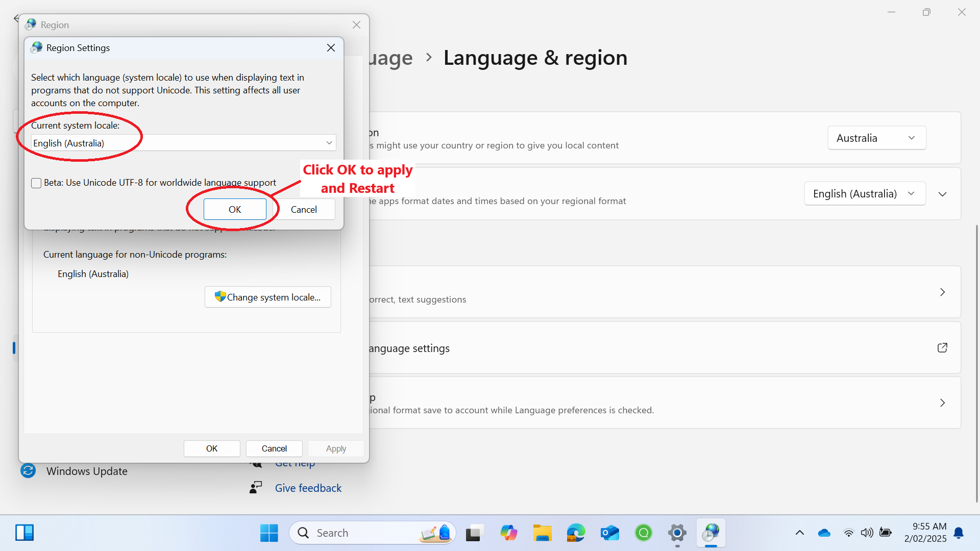Cancel the Region Settings dialog
The width and height of the screenshot is (980, 551).
coord(304,209)
